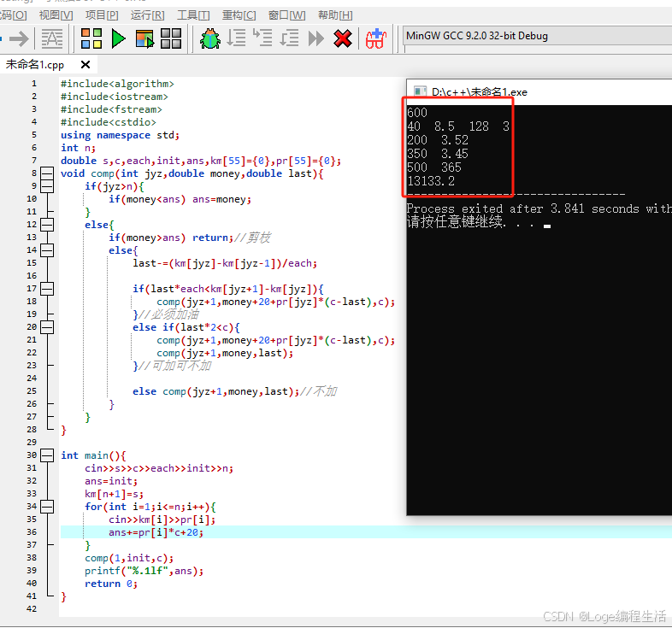The image size is (672, 628).
Task: Click the forward navigation arrow icon
Action: pos(19,39)
